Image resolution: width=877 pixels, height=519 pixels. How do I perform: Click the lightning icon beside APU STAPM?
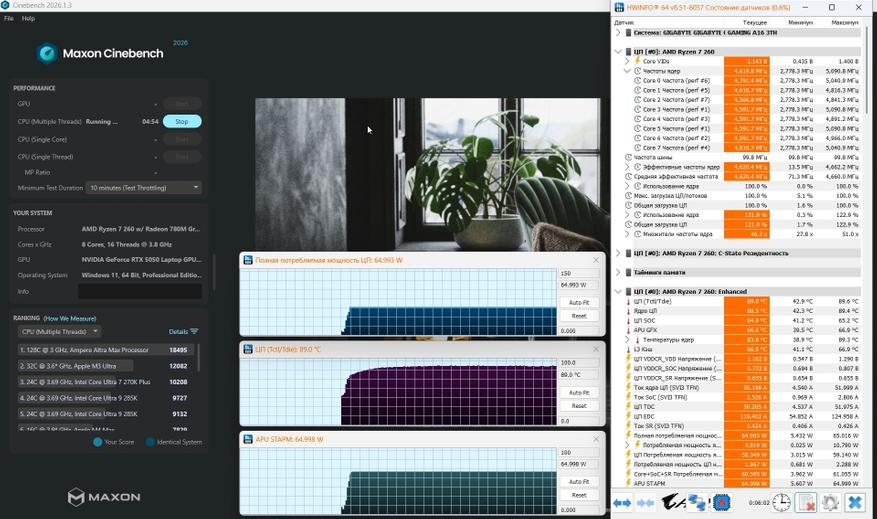coord(628,483)
